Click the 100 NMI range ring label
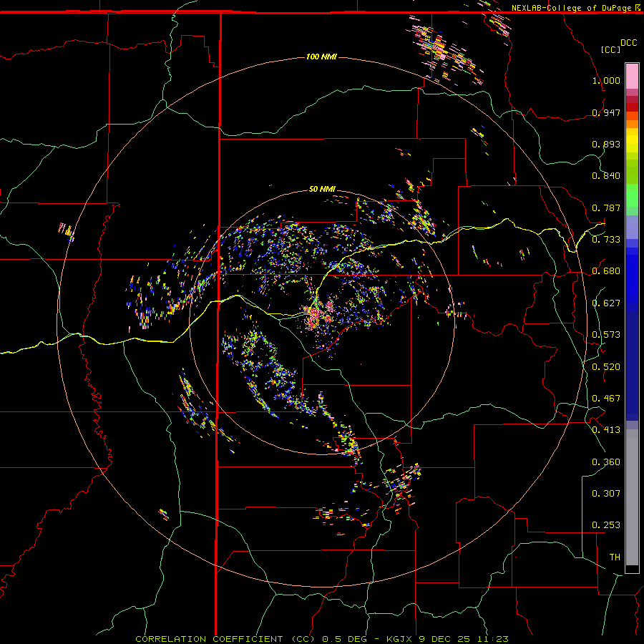 coord(321,57)
